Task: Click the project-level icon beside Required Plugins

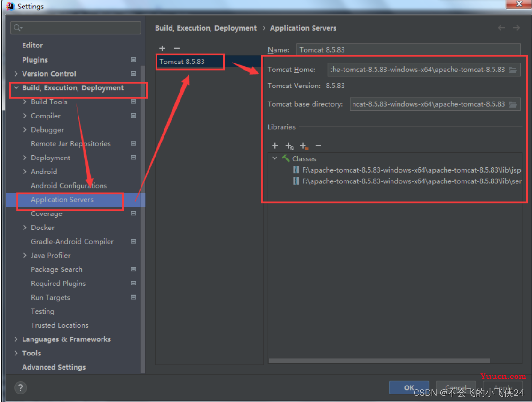Action: tap(133, 283)
